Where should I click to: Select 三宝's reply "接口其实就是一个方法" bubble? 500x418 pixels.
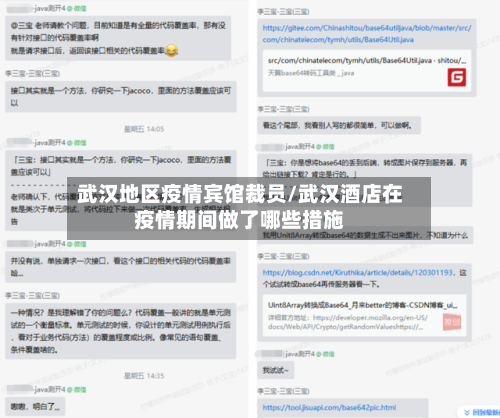(121, 97)
